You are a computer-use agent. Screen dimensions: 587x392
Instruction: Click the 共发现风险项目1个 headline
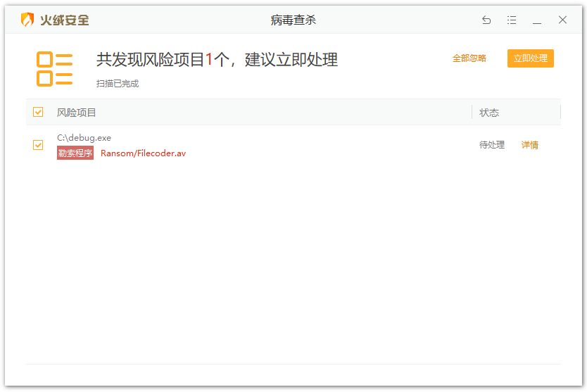pos(217,60)
